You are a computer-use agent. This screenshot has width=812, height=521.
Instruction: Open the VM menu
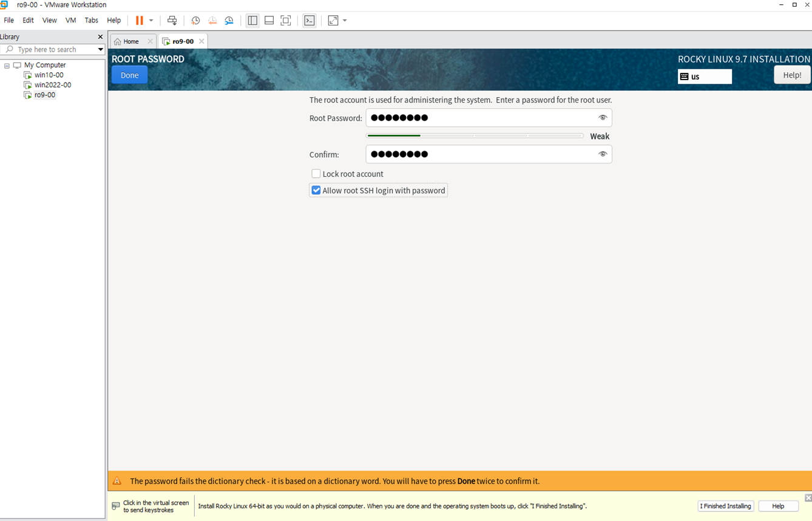[70, 21]
